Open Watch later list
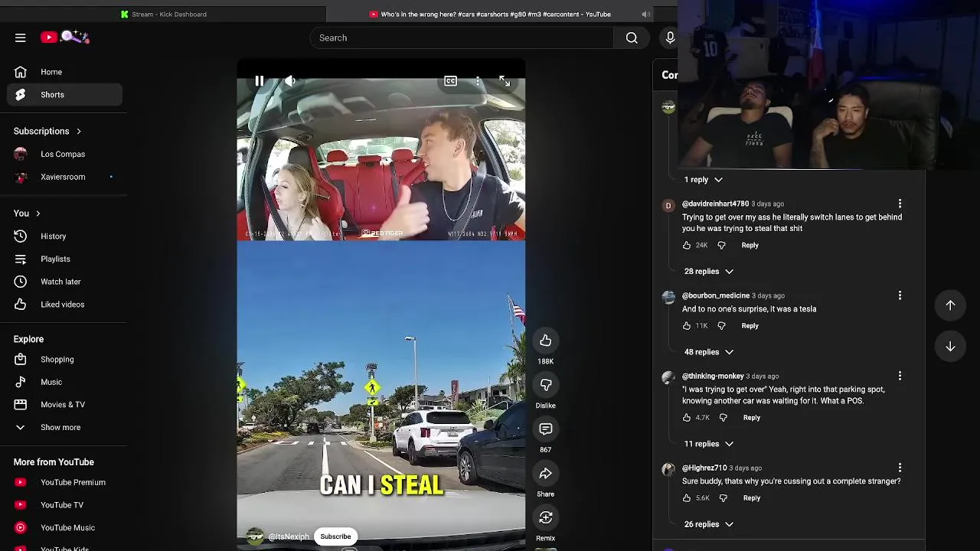Screen dimensions: 980x551 [x=65, y=282]
